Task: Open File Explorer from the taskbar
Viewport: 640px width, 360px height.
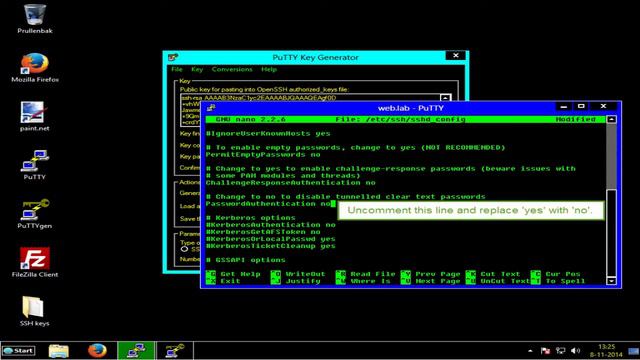Action: [x=58, y=351]
